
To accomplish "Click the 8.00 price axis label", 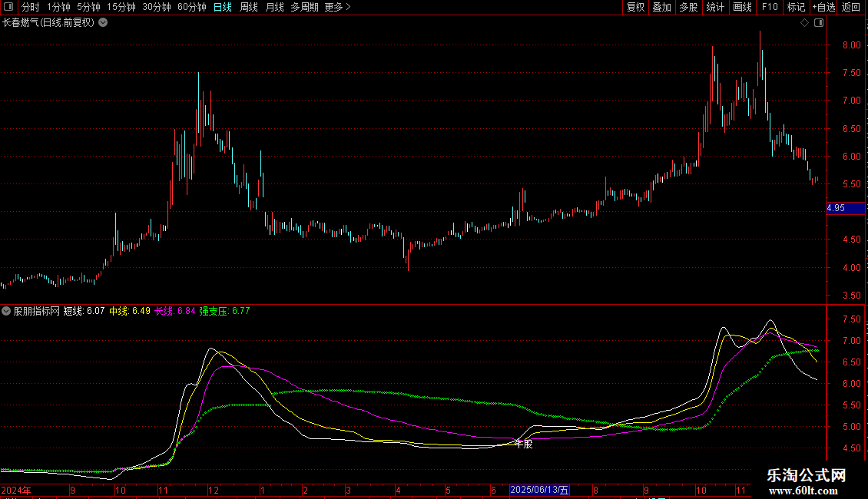I will 851,45.
